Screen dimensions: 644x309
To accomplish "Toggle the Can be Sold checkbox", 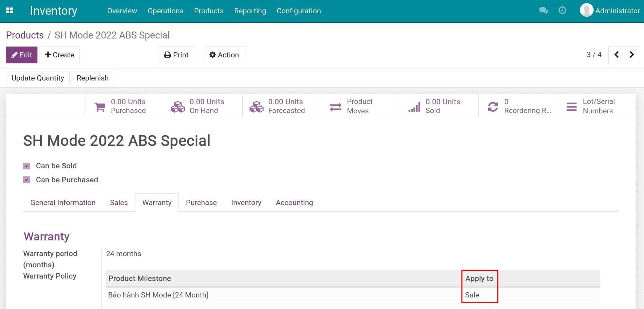I will [x=27, y=166].
